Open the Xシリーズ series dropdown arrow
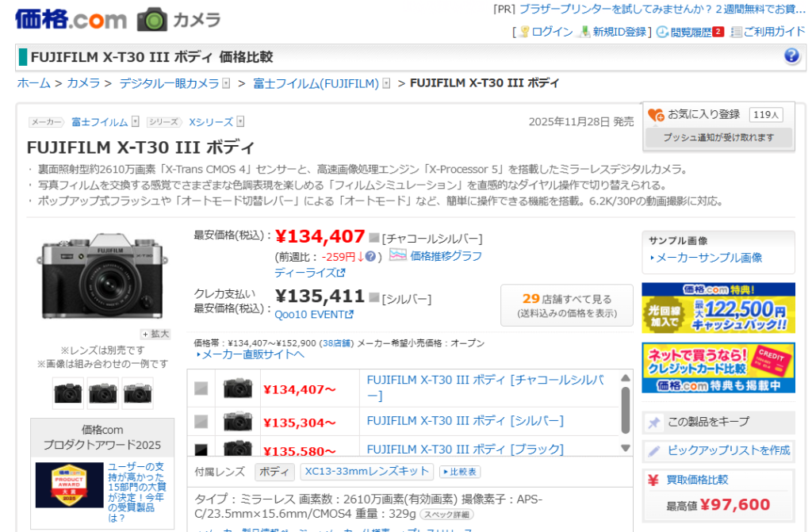This screenshot has width=812, height=532. pyautogui.click(x=240, y=122)
